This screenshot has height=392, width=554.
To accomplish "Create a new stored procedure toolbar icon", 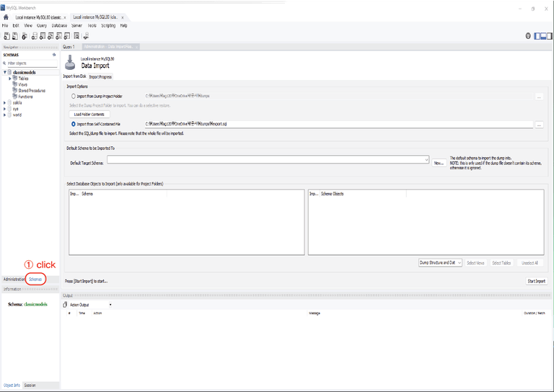I will (x=58, y=36).
